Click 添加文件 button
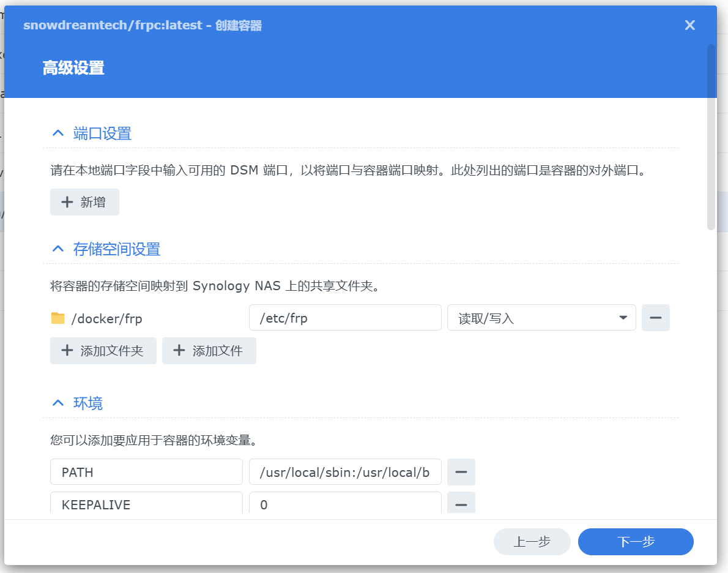Screen dimensions: 728x573 point(209,351)
